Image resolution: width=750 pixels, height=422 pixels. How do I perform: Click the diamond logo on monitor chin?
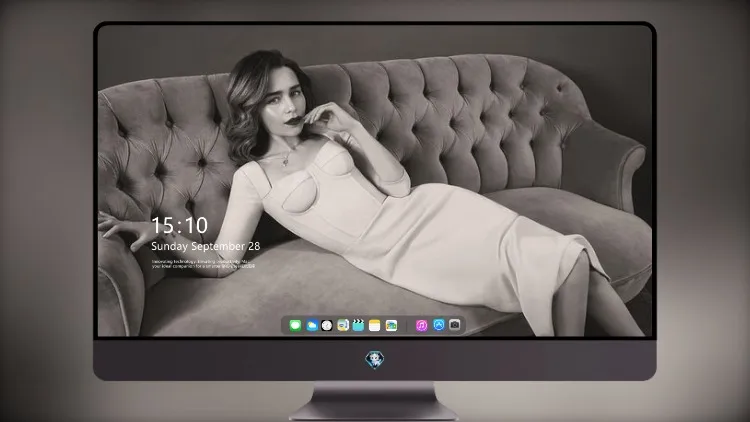[x=375, y=360]
